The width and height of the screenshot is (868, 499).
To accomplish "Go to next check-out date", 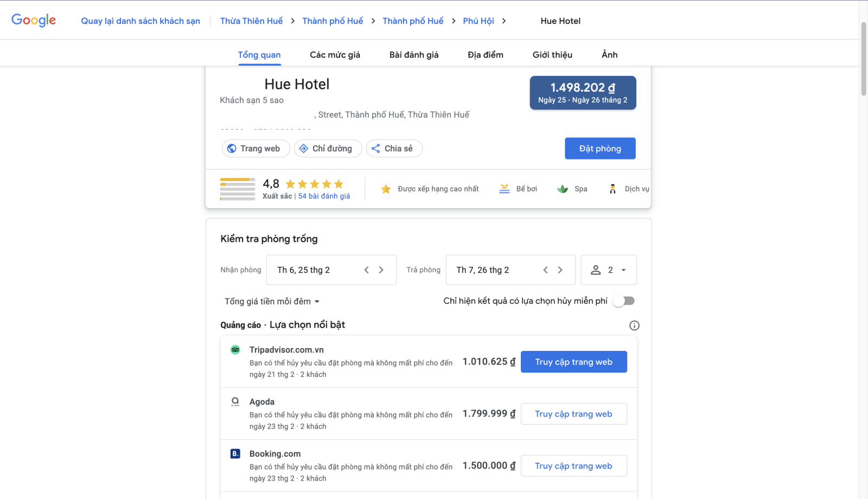I will (x=560, y=270).
